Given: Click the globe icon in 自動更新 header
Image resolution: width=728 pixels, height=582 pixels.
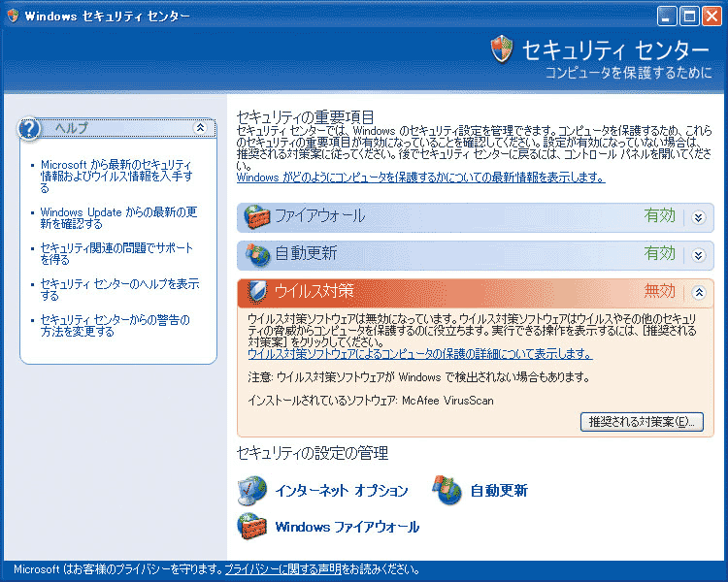Looking at the screenshot, I should (x=256, y=254).
